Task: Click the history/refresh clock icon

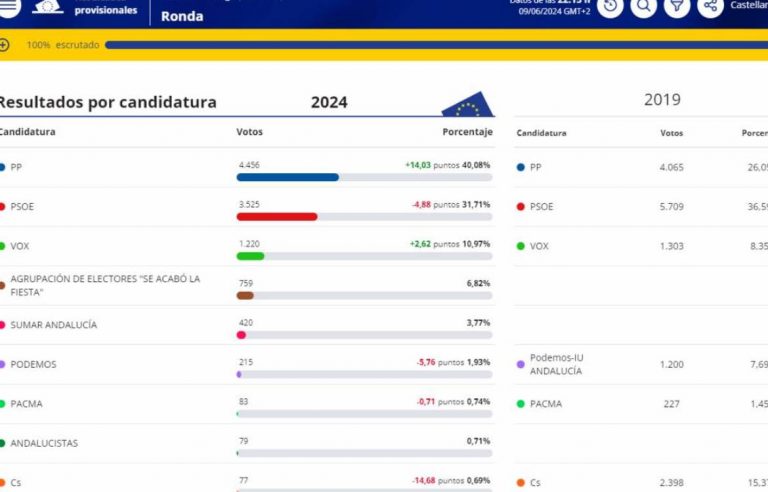Action: 610,6
